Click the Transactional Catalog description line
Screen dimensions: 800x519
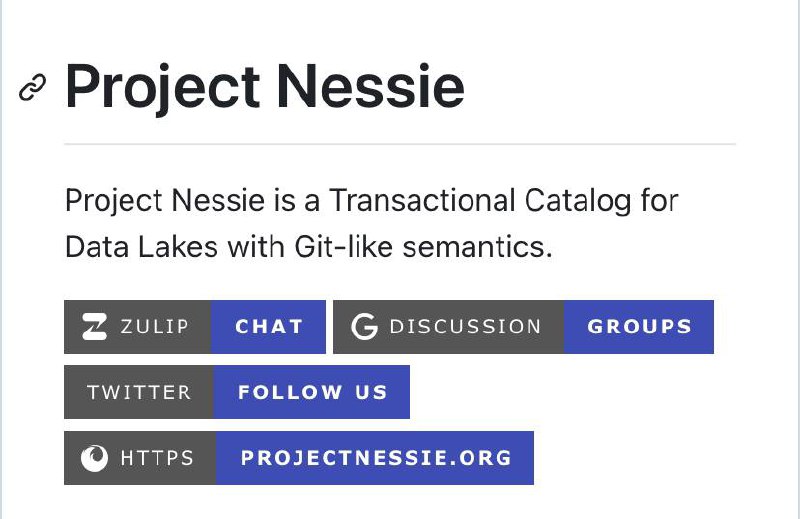tap(371, 201)
